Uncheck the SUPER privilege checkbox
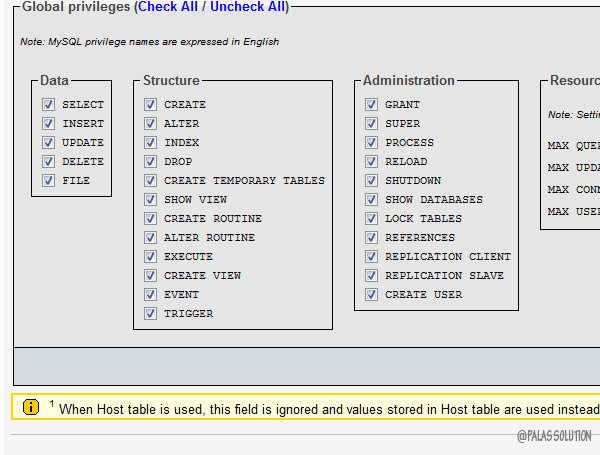Image resolution: width=600 pixels, height=455 pixels. [x=371, y=123]
